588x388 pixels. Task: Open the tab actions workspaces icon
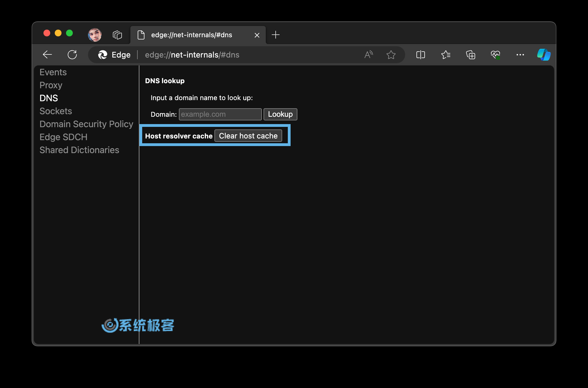(117, 35)
